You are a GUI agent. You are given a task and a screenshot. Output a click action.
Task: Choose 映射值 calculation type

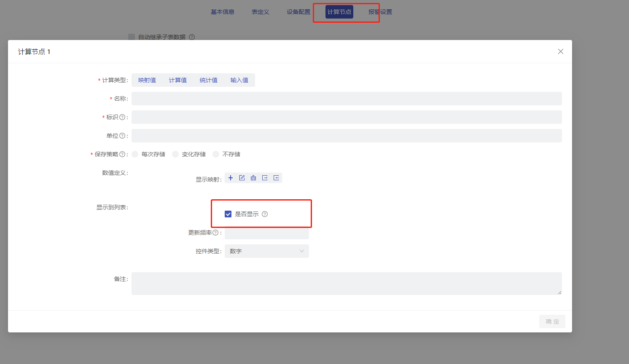click(147, 80)
